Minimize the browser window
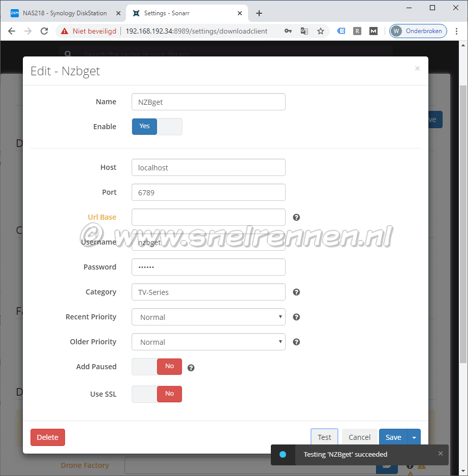 (409, 8)
